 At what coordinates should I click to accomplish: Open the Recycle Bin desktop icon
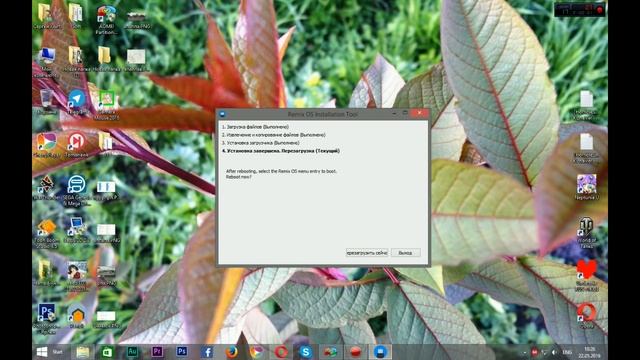pyautogui.click(x=47, y=101)
